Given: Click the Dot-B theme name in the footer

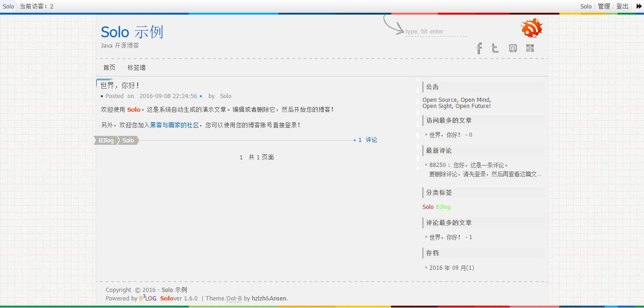Looking at the screenshot, I should pyautogui.click(x=234, y=299).
